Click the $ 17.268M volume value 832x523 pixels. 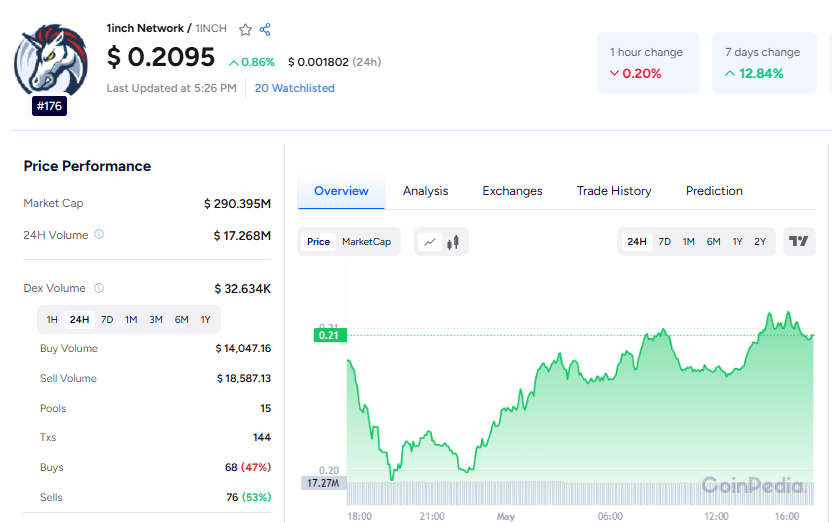[x=242, y=236]
